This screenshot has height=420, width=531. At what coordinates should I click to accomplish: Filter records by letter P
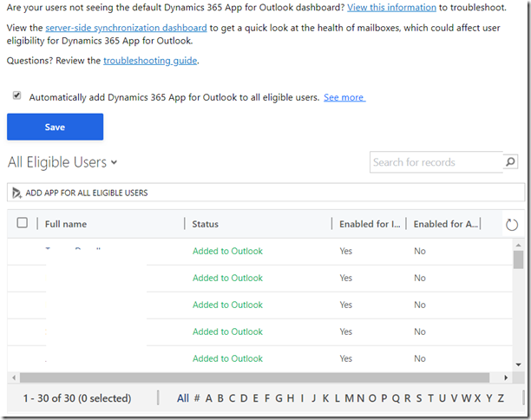[384, 398]
